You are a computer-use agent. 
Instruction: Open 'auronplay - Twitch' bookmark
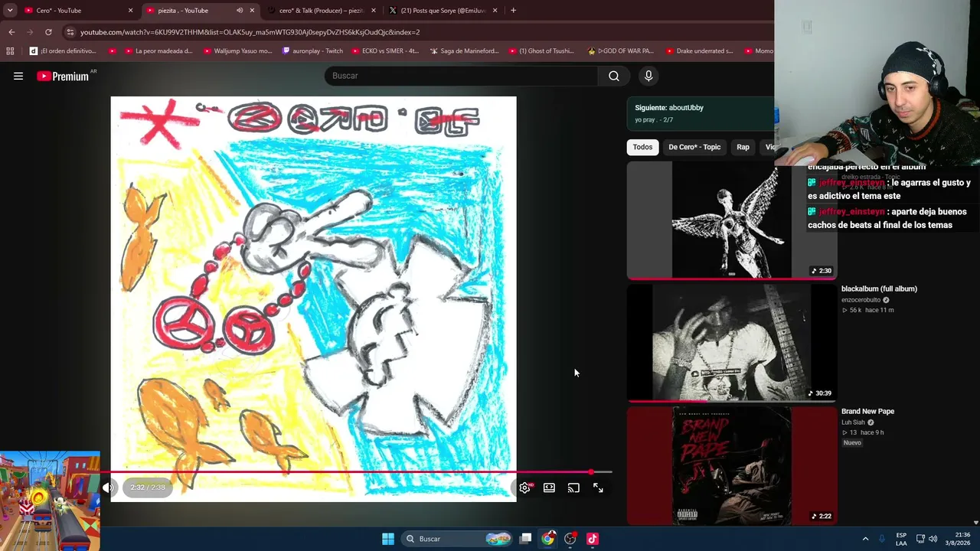312,51
